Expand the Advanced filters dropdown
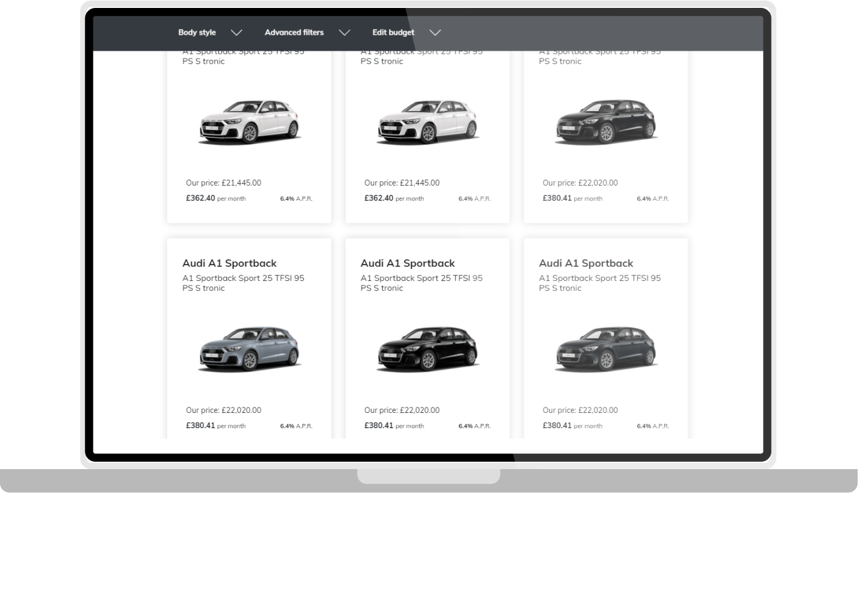Screen dimensions: 868x609 pyautogui.click(x=307, y=32)
